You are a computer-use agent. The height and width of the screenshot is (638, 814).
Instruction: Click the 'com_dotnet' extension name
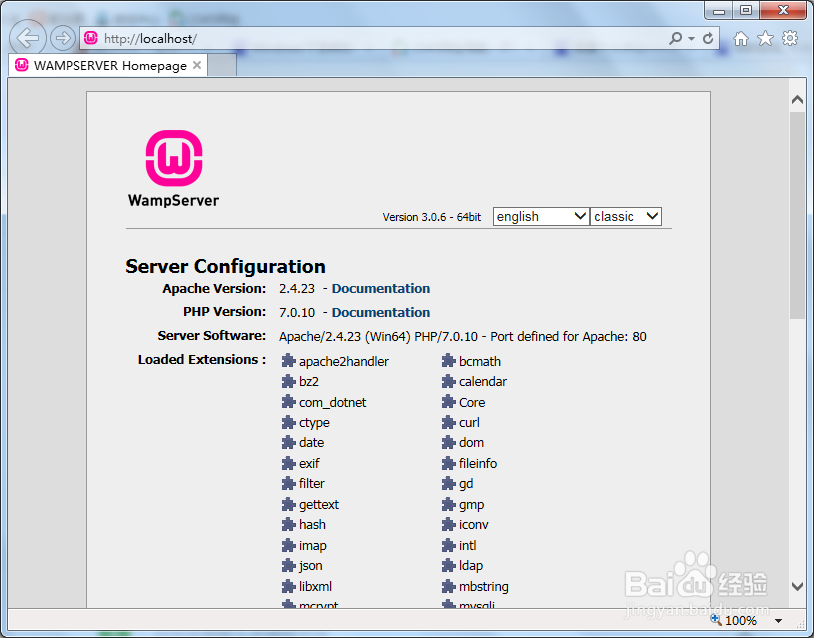333,402
